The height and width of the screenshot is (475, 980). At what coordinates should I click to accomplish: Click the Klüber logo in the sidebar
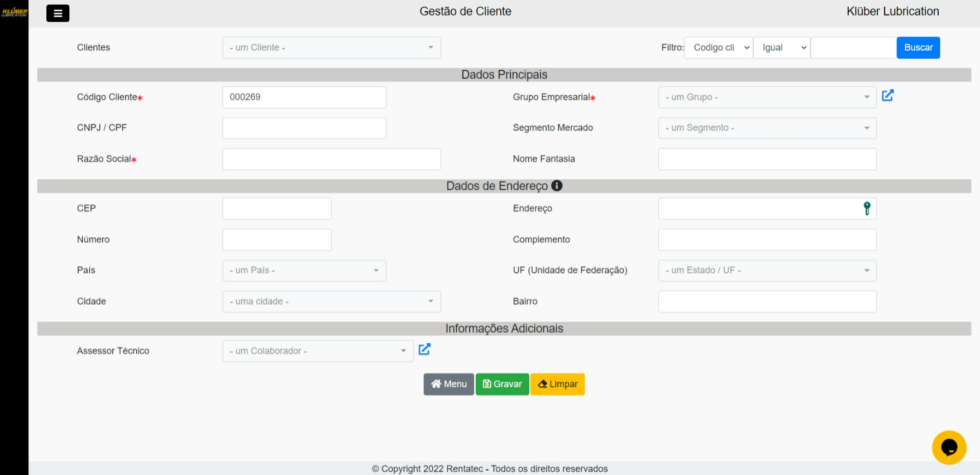click(14, 12)
